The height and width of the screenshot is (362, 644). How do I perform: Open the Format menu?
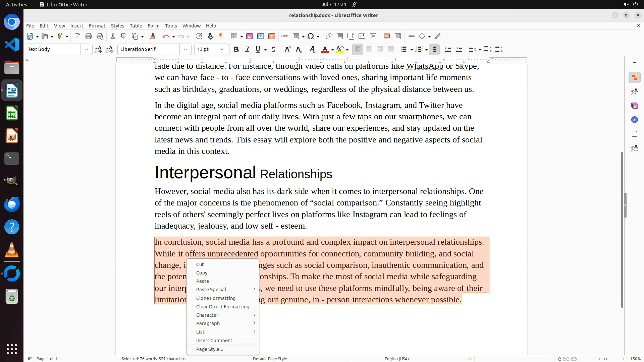click(x=97, y=26)
